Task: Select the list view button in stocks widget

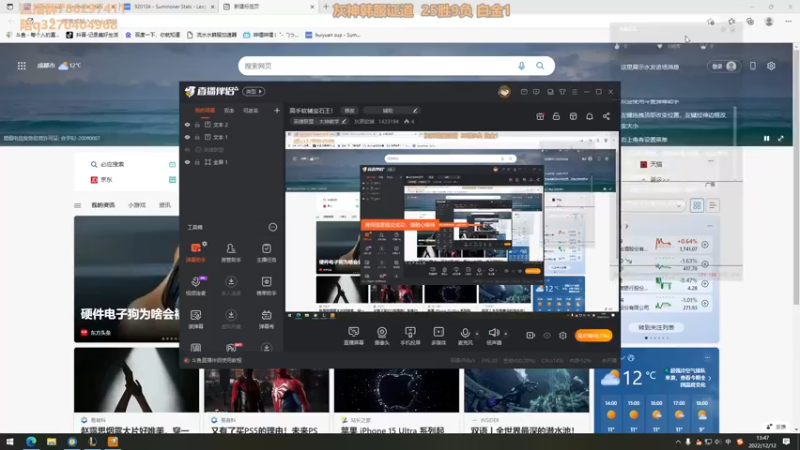Action: tap(712, 205)
